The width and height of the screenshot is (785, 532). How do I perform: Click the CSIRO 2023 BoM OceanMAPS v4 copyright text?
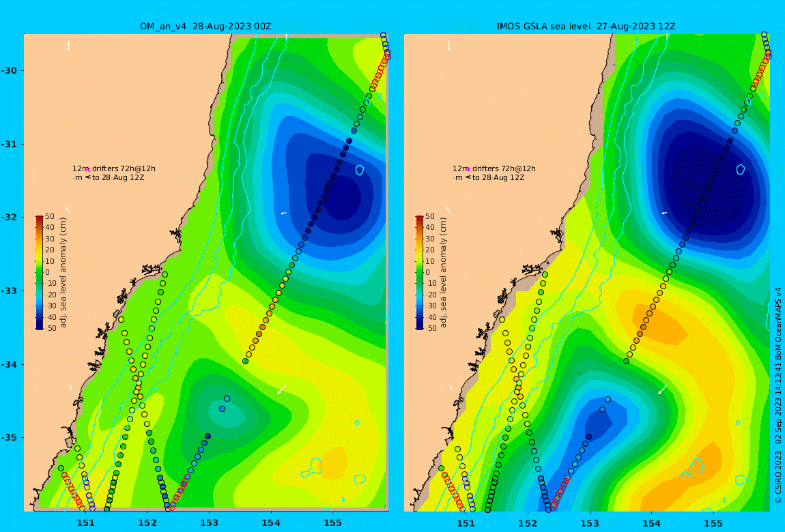[x=778, y=395]
